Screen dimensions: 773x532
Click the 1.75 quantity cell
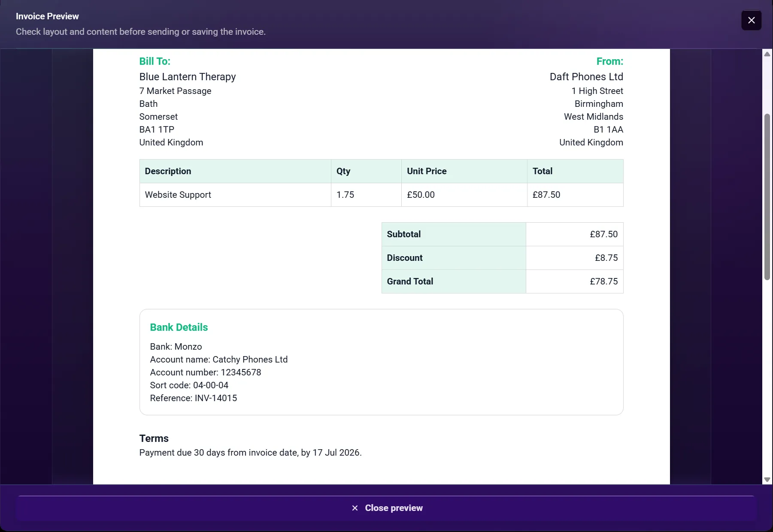(366, 195)
